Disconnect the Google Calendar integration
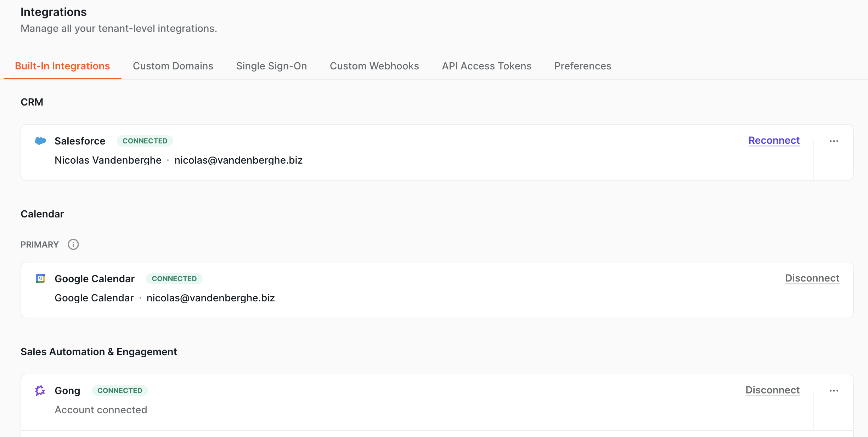This screenshot has height=437, width=868. pyautogui.click(x=812, y=278)
